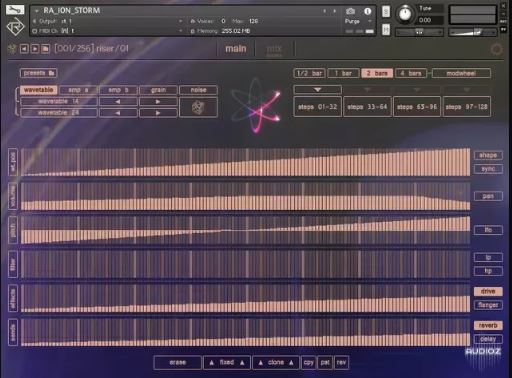512x378 pixels.
Task: Set length to 1/2 bar
Action: coord(309,73)
